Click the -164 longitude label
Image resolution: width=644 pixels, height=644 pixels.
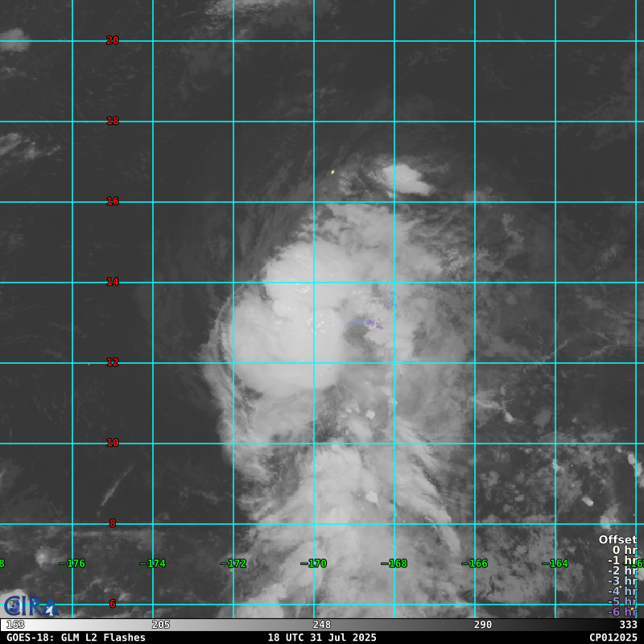click(555, 563)
